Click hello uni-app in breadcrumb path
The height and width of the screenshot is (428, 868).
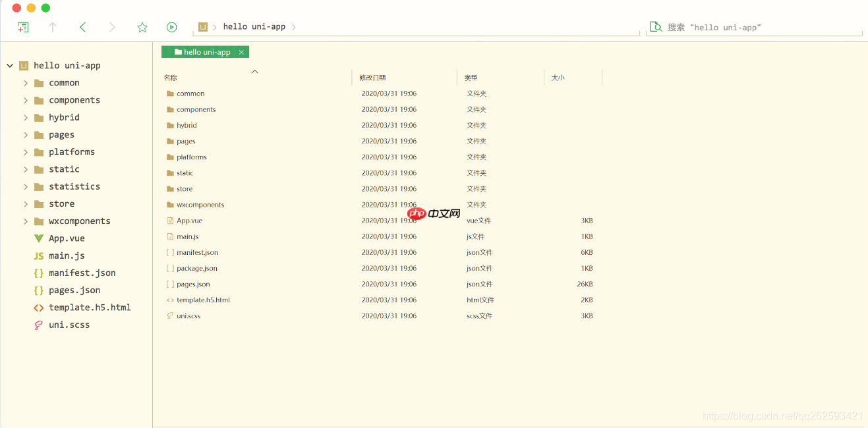[254, 27]
